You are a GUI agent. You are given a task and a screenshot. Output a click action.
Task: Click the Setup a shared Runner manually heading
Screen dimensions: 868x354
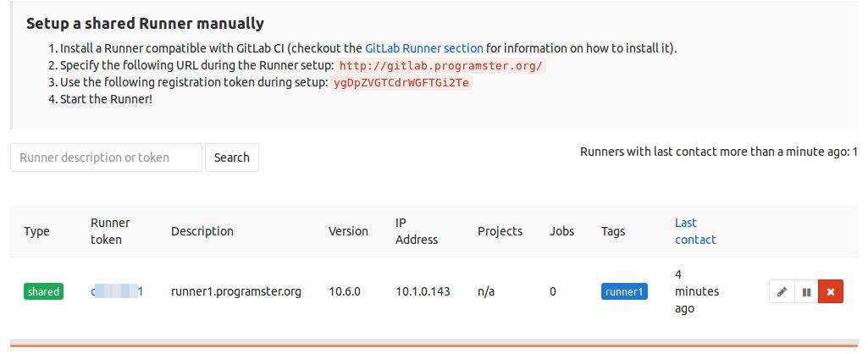[145, 23]
